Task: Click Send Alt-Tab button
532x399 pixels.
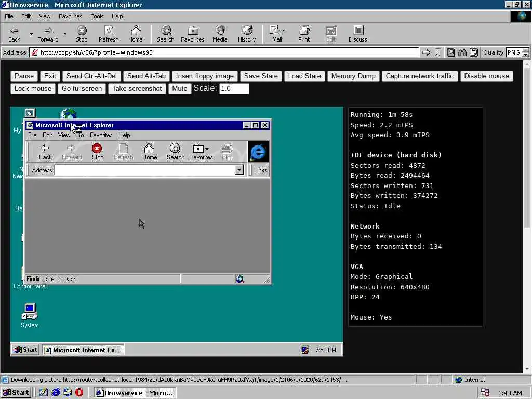Action: coord(146,76)
